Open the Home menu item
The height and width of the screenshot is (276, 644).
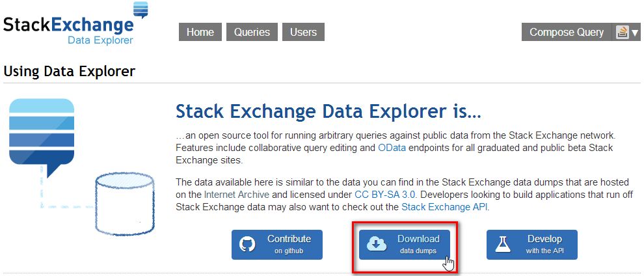pyautogui.click(x=200, y=32)
